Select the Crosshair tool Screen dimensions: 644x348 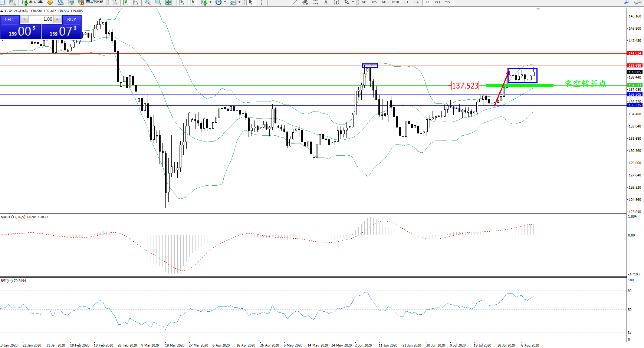tap(261, 2)
